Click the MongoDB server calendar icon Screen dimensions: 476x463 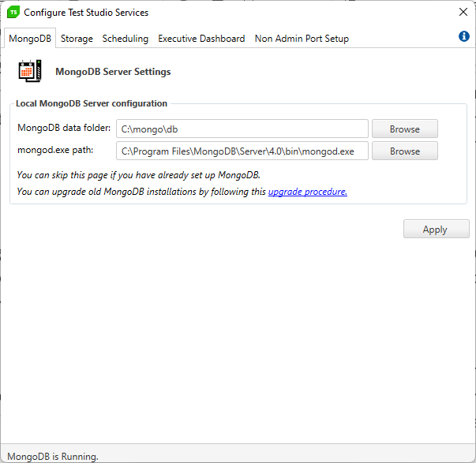[30, 71]
